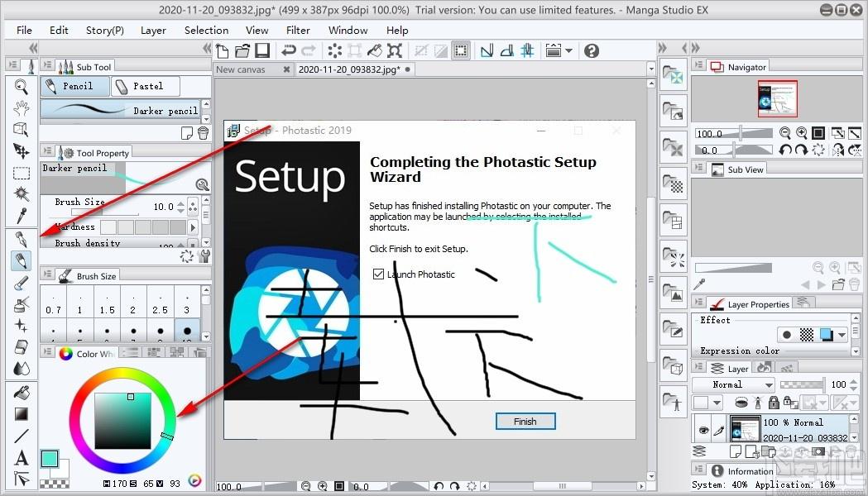Expand the Hardness options arrow
The image size is (868, 496).
tap(193, 227)
